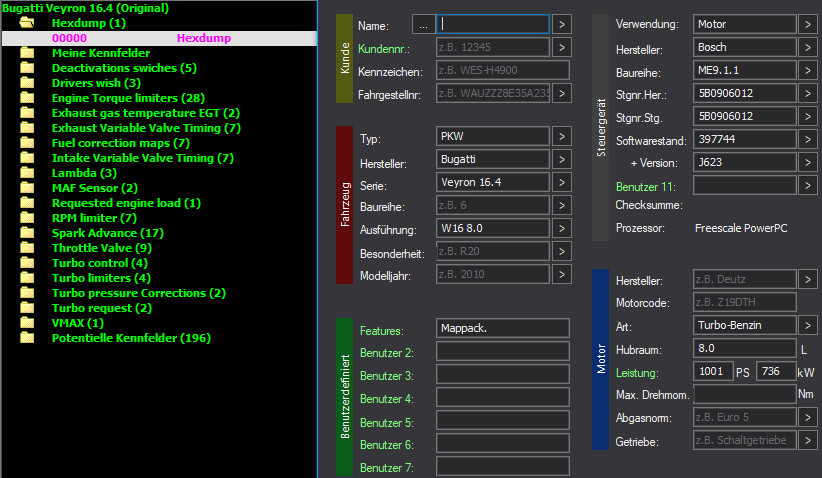
Task: Open the Steuergerät Hersteller Bosch arrow button
Action: 808,47
